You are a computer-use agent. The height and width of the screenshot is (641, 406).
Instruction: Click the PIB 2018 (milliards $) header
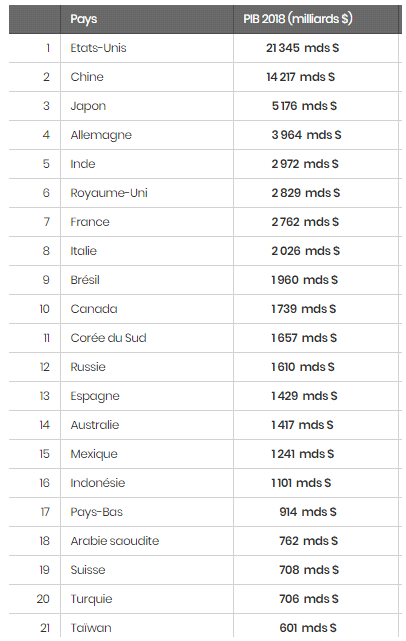click(298, 19)
